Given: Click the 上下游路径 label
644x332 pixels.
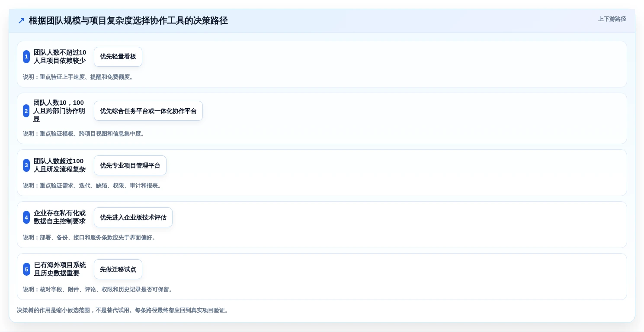Looking at the screenshot, I should (612, 19).
